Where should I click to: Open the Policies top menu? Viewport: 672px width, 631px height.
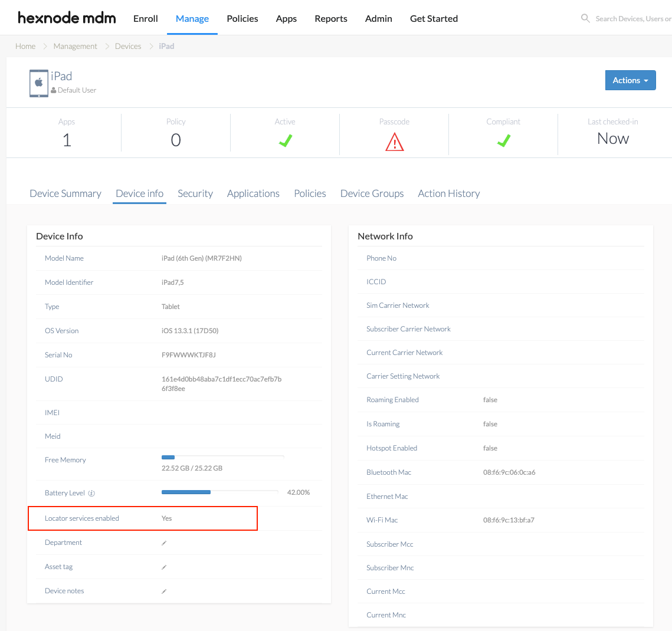click(242, 18)
